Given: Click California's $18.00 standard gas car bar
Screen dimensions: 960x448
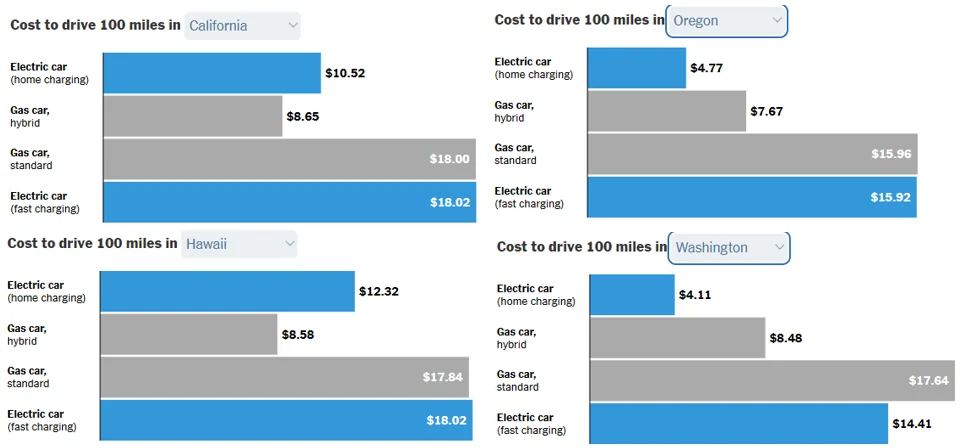Looking at the screenshot, I should [x=289, y=159].
